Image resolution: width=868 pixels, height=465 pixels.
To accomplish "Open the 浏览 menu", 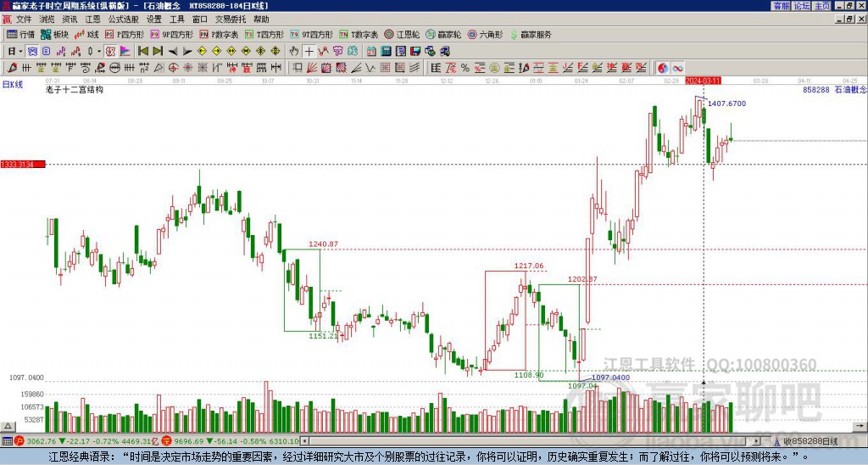I will click(47, 20).
